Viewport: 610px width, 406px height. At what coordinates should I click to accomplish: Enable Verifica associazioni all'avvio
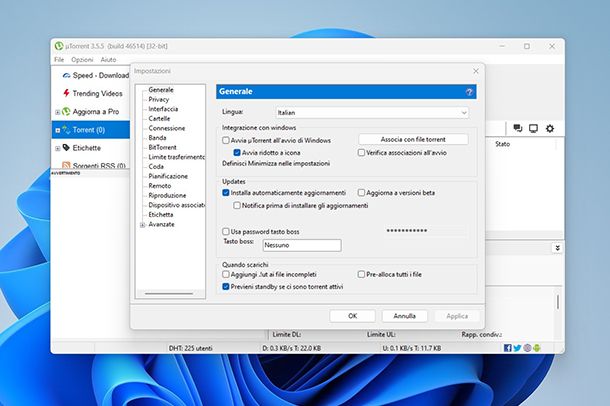click(361, 152)
